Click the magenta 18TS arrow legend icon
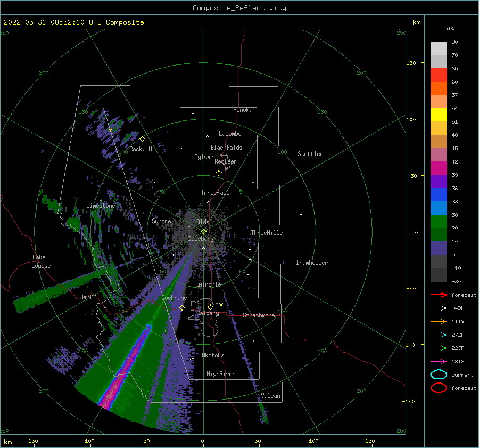The width and height of the screenshot is (479, 448). [439, 362]
